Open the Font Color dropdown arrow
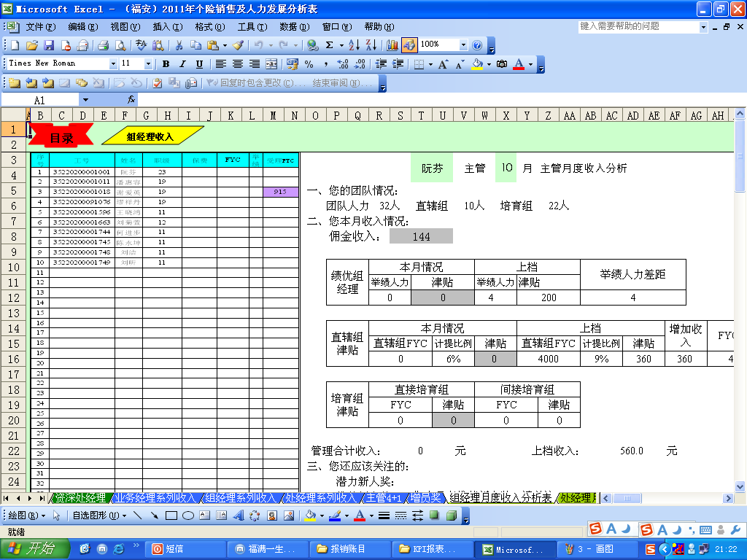The image size is (747, 560). click(x=530, y=64)
